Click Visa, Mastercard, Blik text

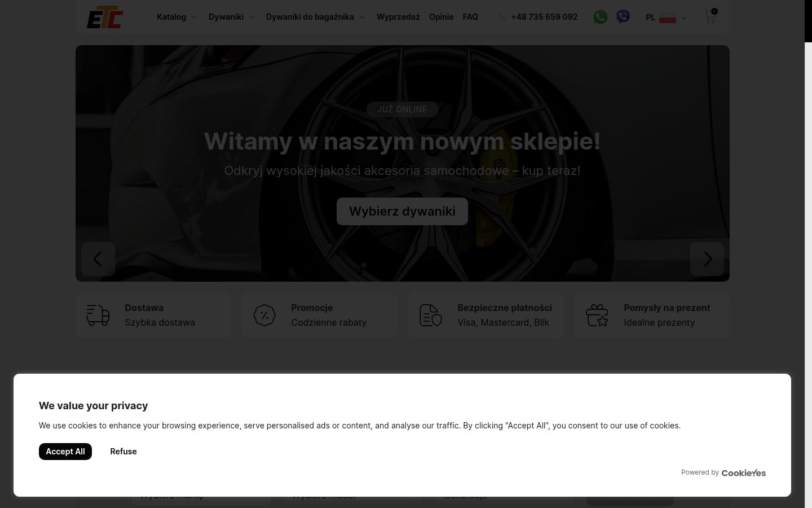coord(503,322)
